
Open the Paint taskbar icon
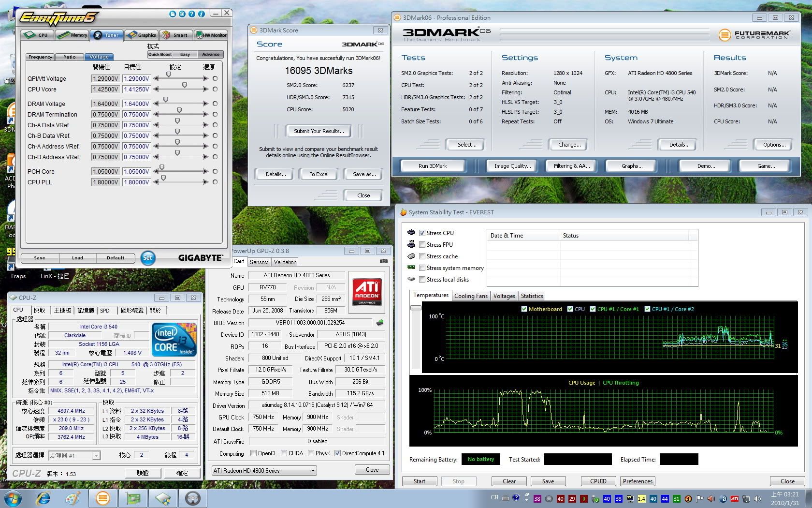[73, 498]
